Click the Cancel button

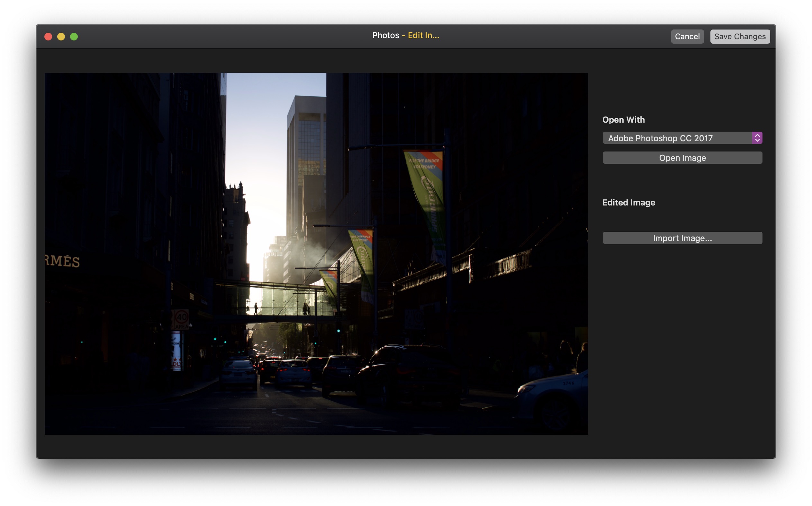687,37
